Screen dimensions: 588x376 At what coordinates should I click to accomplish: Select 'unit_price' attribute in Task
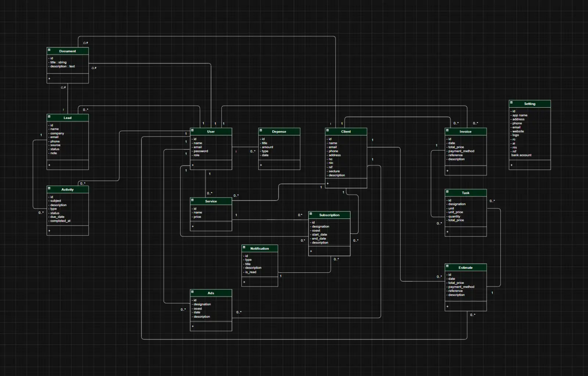tap(456, 212)
